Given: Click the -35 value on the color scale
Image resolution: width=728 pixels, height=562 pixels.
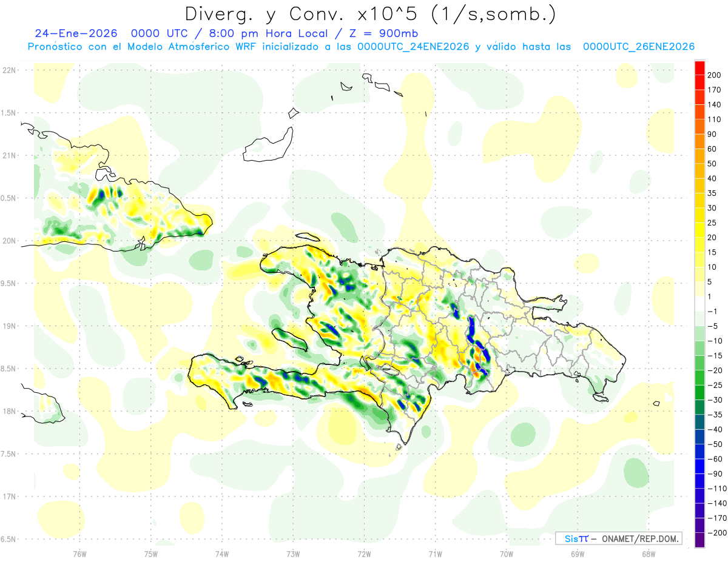Looking at the screenshot, I should (x=714, y=415).
